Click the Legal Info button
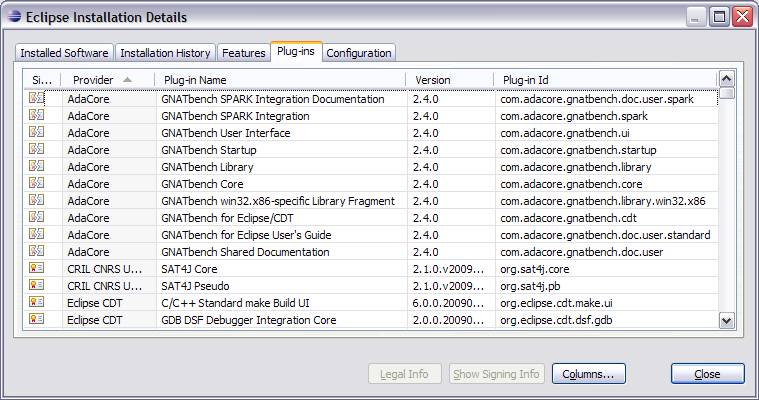 [x=405, y=374]
